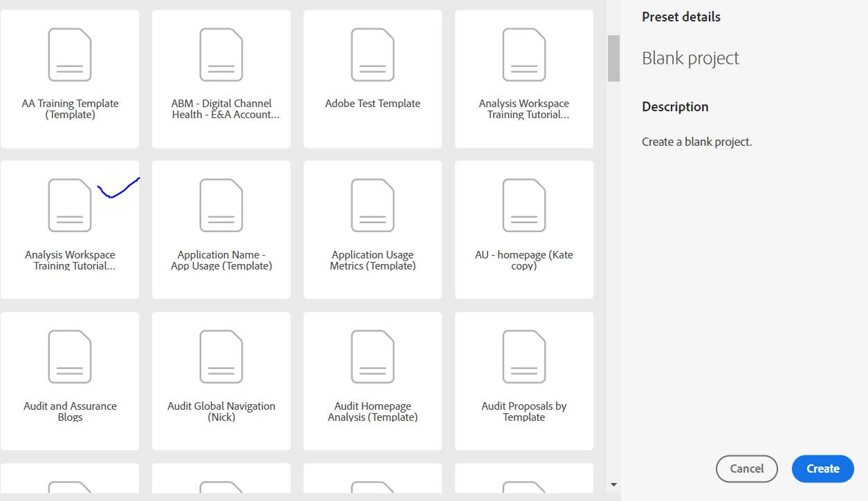The image size is (868, 501).
Task: Click the "Preset details" heading
Action: point(681,17)
